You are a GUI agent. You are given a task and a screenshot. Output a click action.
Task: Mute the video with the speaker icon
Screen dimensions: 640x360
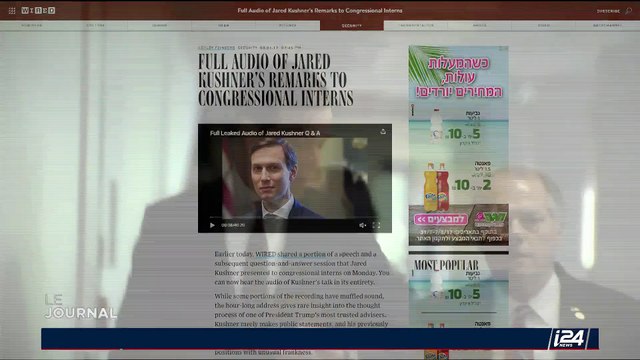[362, 225]
